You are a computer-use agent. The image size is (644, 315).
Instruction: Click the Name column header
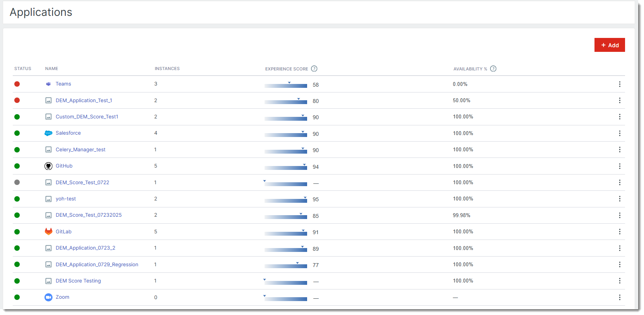pyautogui.click(x=51, y=68)
